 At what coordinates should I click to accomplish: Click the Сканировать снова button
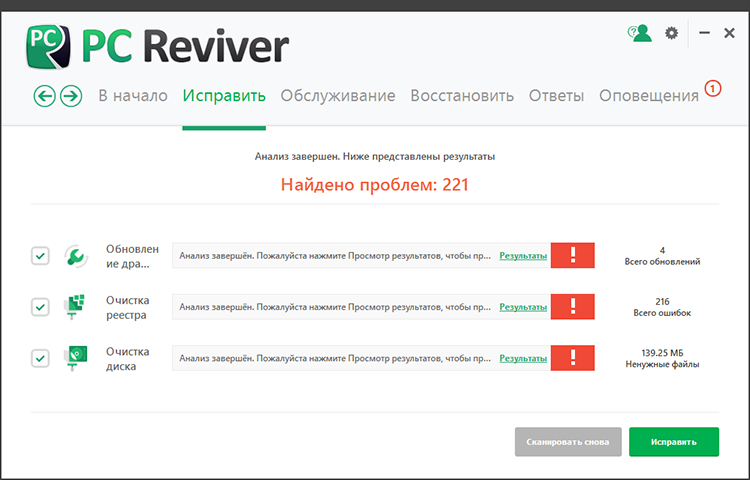coord(568,442)
